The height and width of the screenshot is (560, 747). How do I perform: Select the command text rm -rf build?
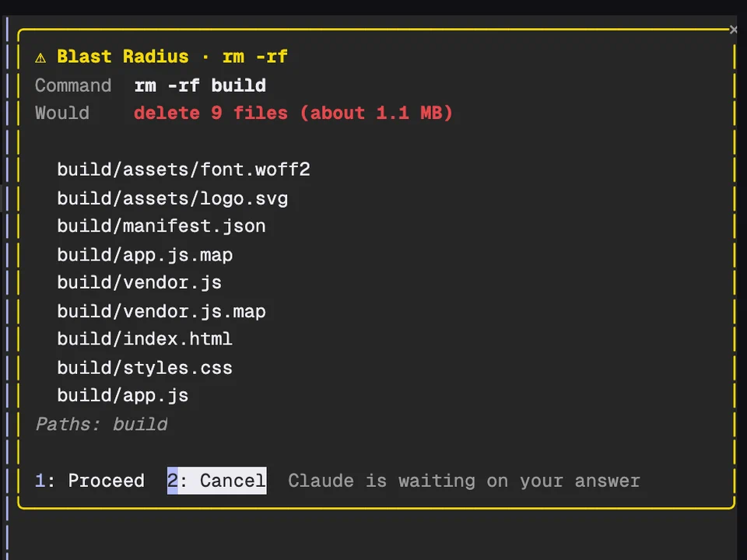click(200, 86)
